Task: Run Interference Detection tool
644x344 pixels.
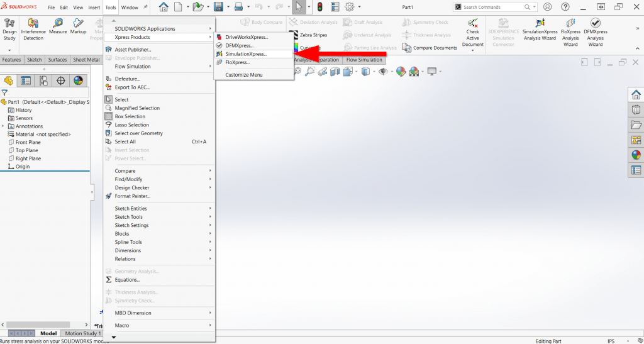Action: (33, 29)
